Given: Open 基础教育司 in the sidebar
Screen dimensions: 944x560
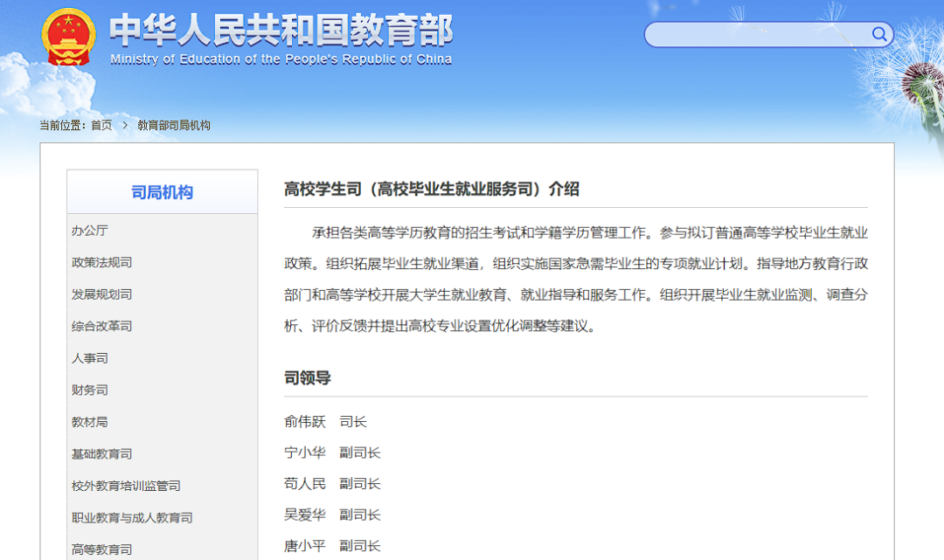Looking at the screenshot, I should (x=101, y=453).
